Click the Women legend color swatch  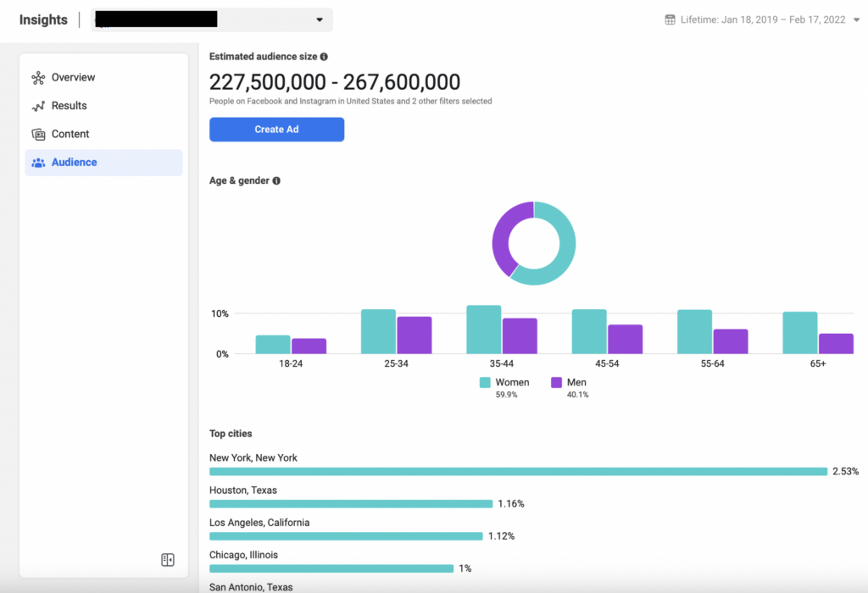pos(485,382)
